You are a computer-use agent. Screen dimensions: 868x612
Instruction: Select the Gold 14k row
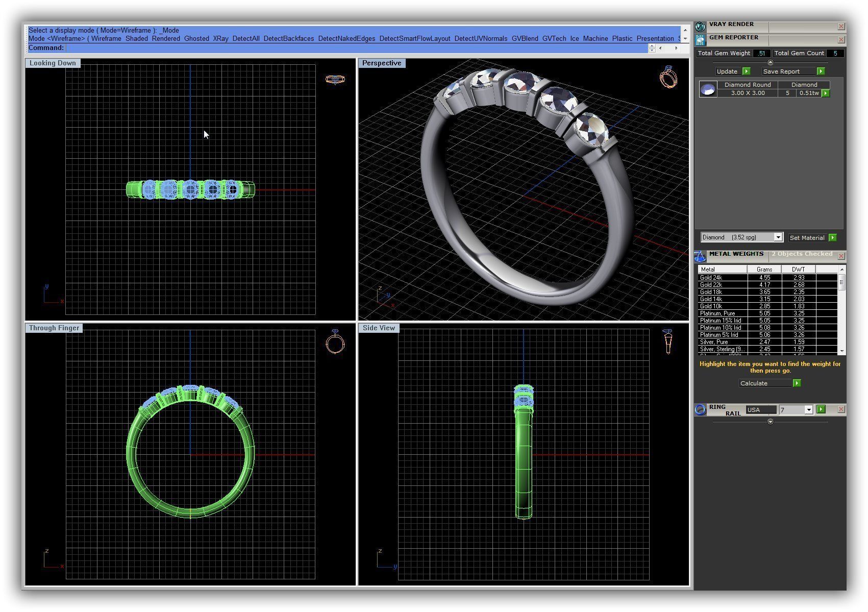[x=767, y=299]
